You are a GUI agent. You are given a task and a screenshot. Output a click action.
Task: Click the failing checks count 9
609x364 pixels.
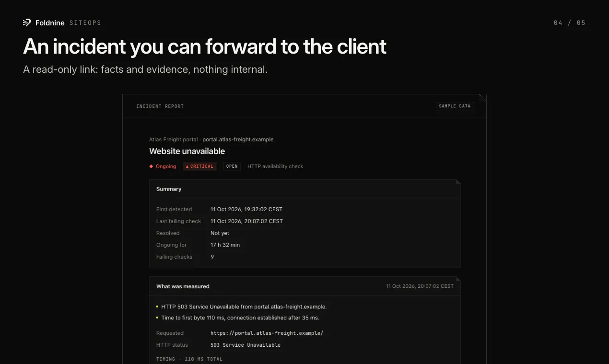212,257
